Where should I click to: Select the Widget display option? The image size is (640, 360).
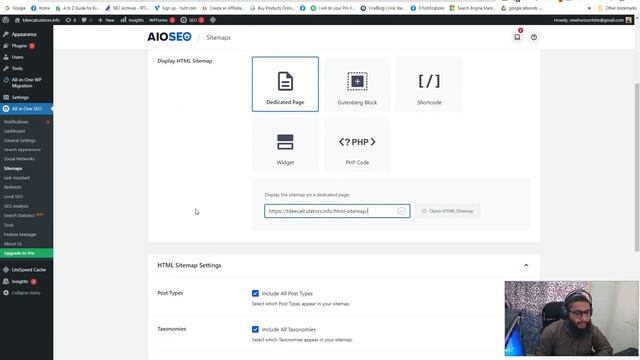[285, 144]
